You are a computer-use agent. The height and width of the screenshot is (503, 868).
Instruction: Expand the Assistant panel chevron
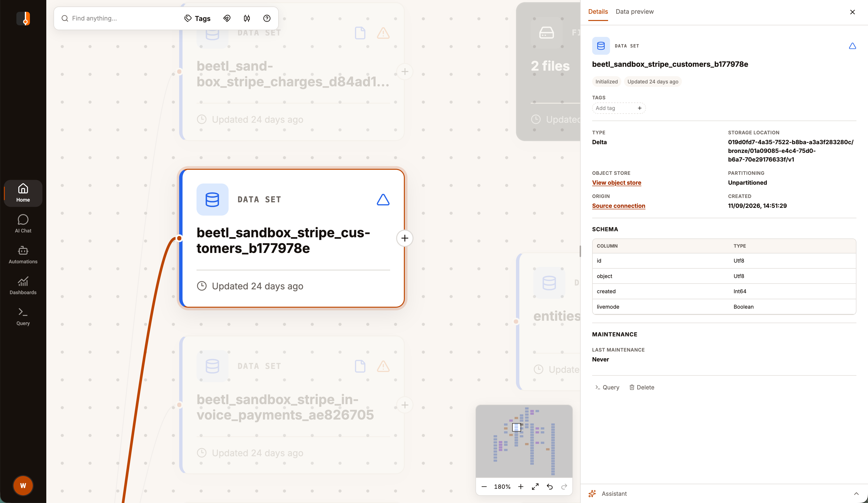tap(856, 493)
